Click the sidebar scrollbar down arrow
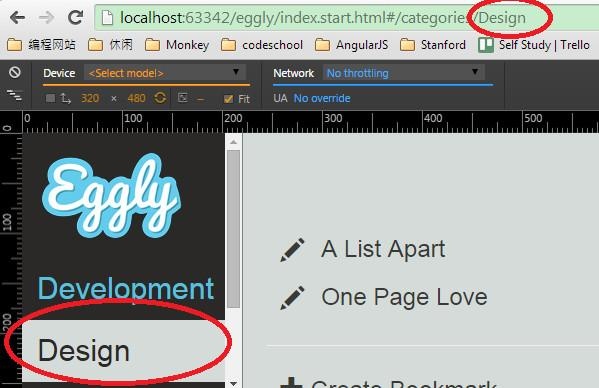This screenshot has width=599, height=388. click(x=234, y=383)
